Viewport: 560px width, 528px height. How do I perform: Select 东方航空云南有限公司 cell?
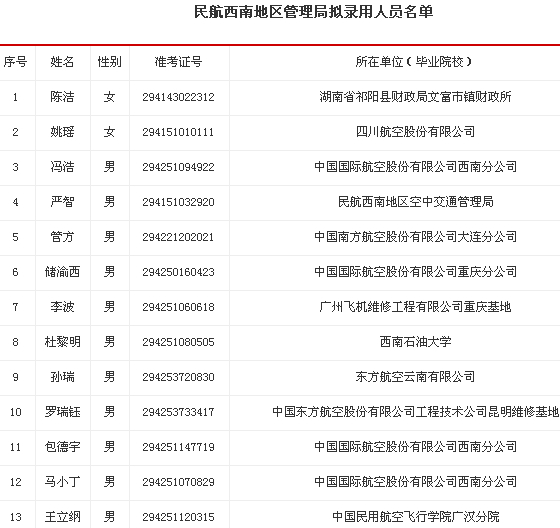(415, 377)
